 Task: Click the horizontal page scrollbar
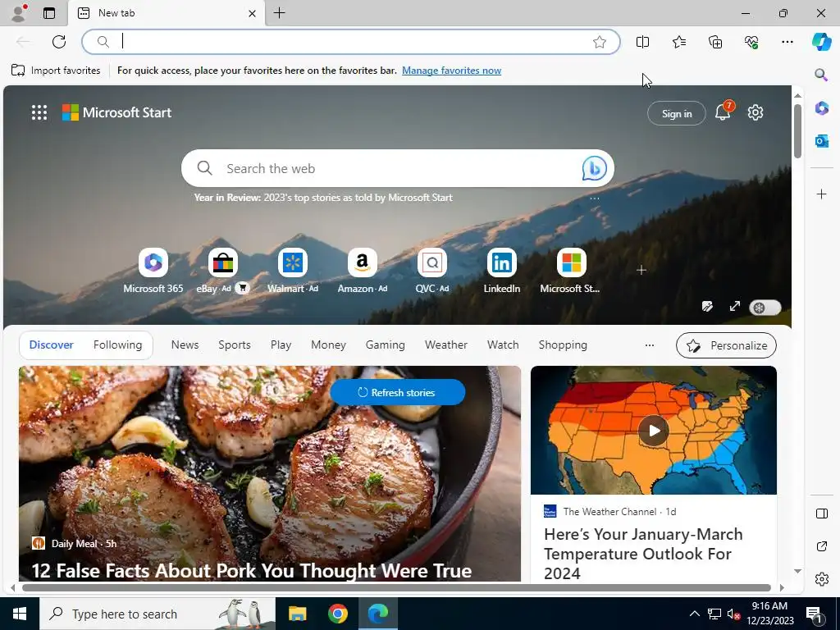[x=396, y=587]
